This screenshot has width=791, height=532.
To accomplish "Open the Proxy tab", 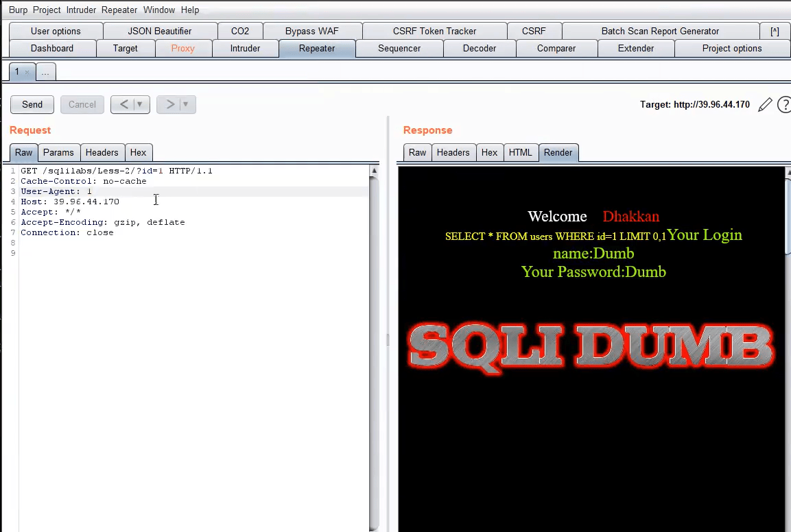I will [x=182, y=49].
